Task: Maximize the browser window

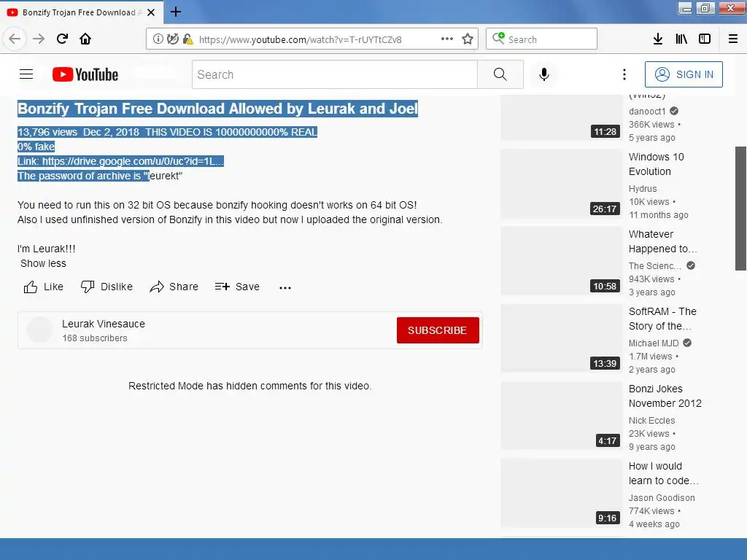Action: coord(705,8)
